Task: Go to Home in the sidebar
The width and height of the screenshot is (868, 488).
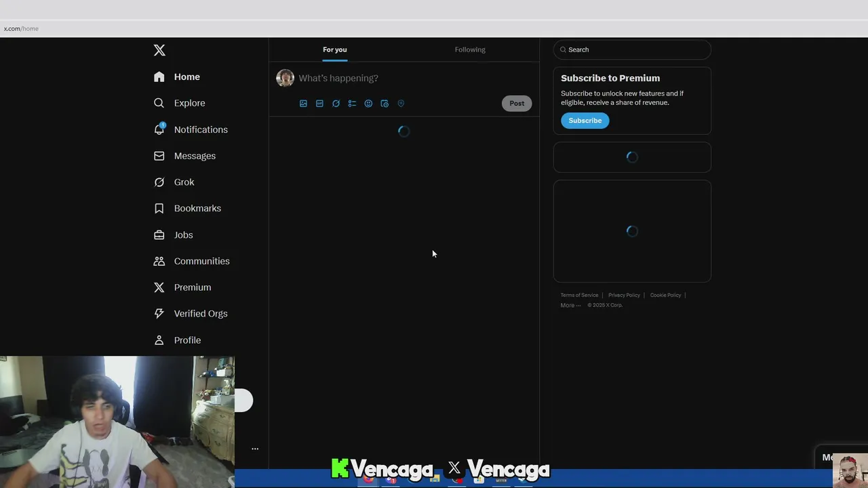Action: pyautogui.click(x=177, y=77)
